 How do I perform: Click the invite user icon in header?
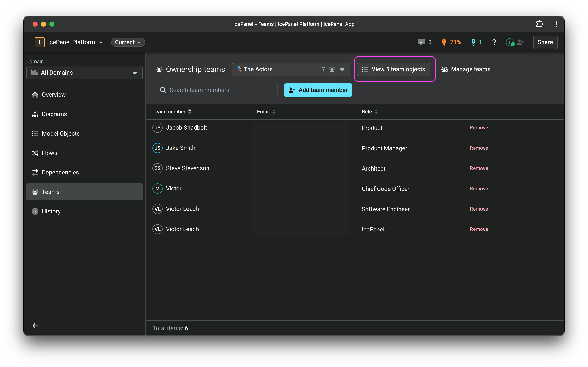point(520,42)
